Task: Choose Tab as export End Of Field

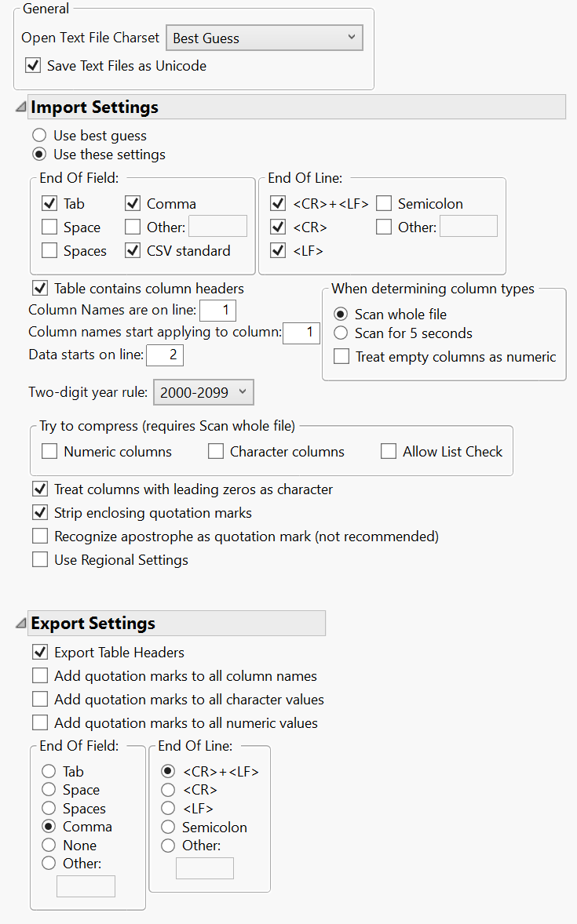Action: (x=49, y=771)
